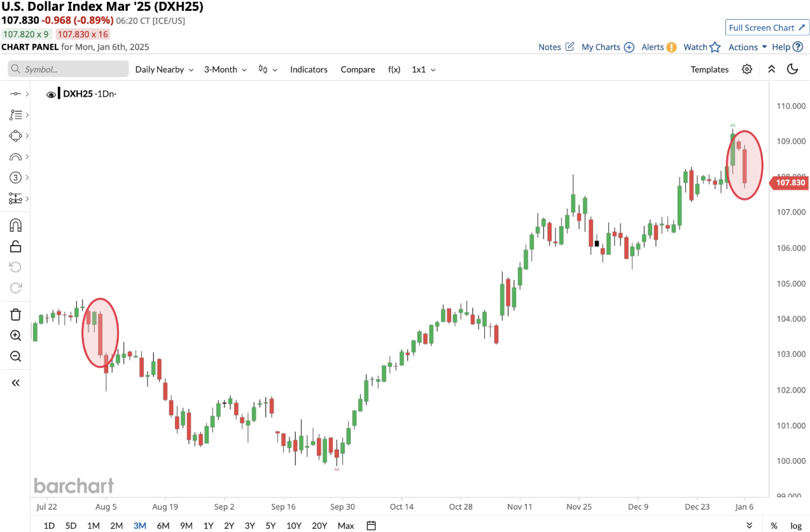The height and width of the screenshot is (532, 810).
Task: Open chart settings gear icon
Action: coord(747,69)
